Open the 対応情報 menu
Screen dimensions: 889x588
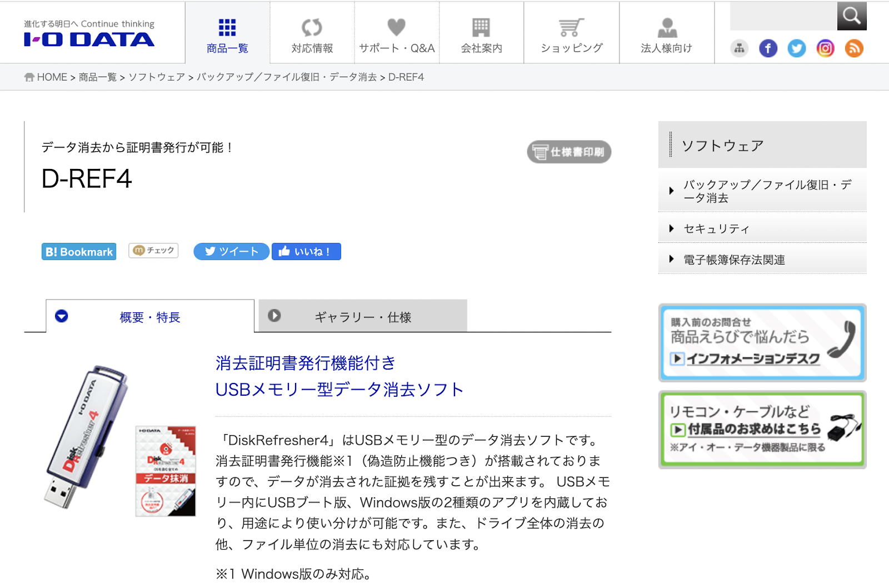[x=312, y=33]
